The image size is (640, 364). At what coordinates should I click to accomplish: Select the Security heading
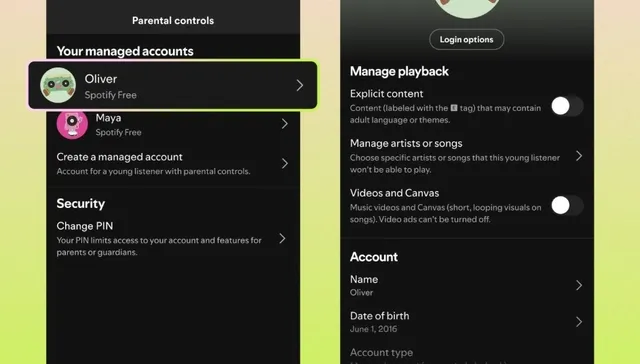pyautogui.click(x=81, y=204)
